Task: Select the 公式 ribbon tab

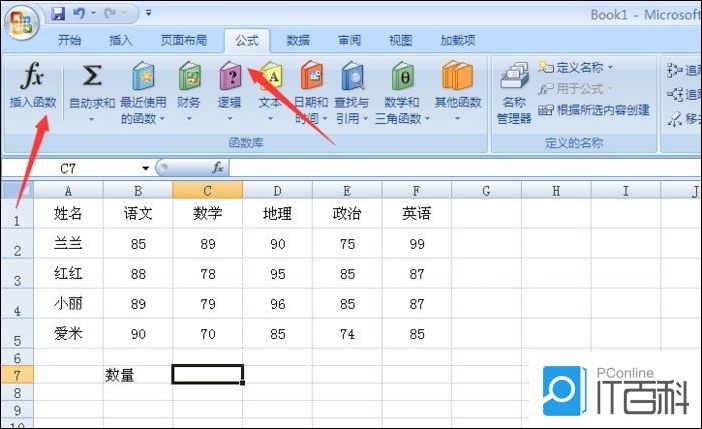Action: [x=247, y=41]
